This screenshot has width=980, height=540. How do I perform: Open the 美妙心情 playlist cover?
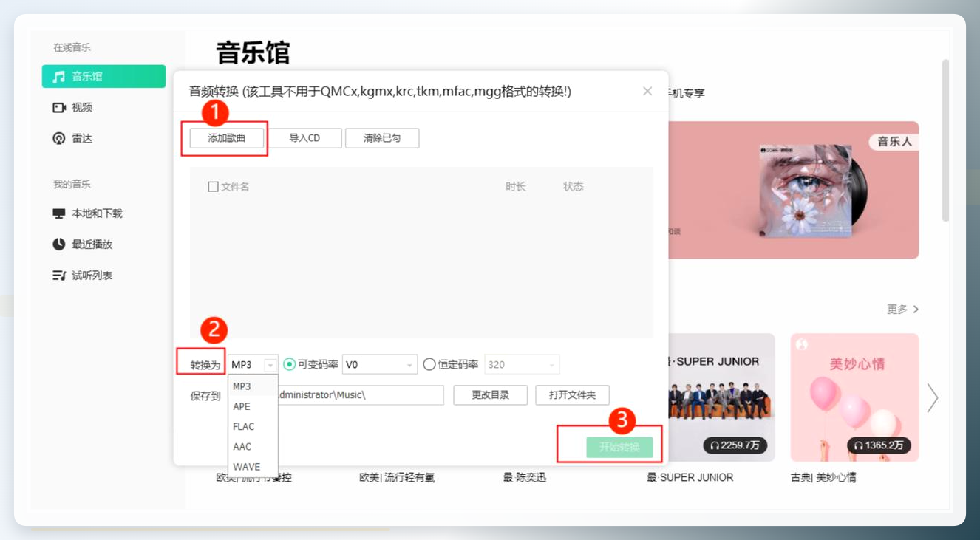coord(854,397)
